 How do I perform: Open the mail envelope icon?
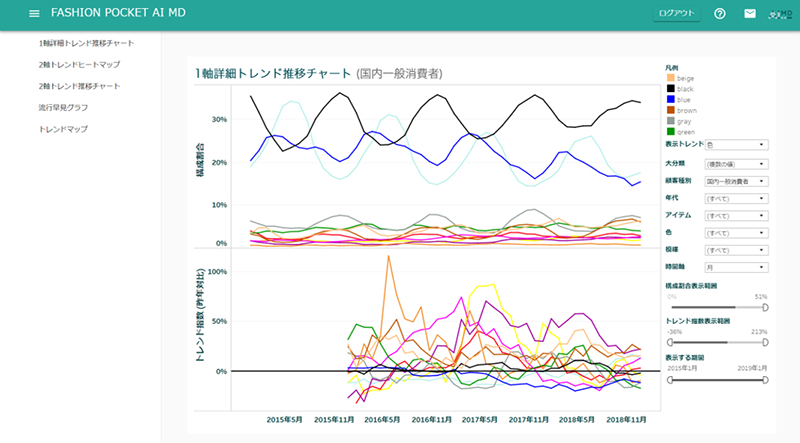click(x=750, y=13)
